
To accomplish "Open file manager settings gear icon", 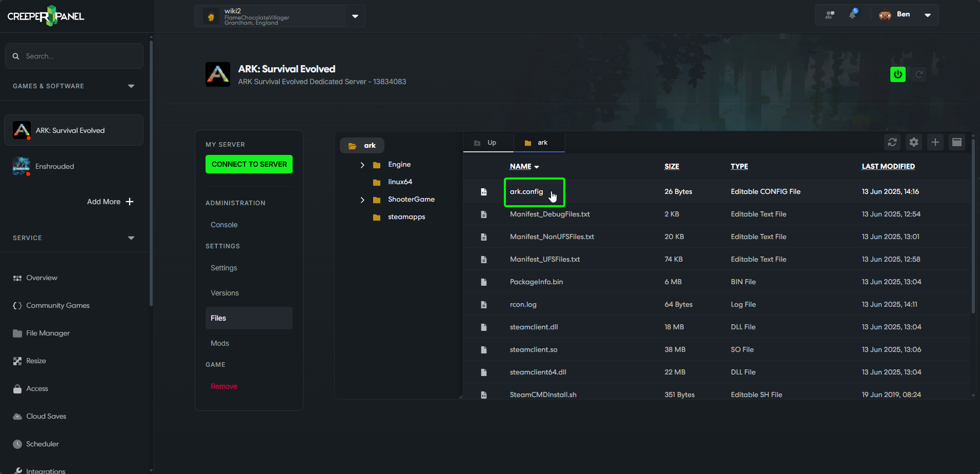I will click(914, 142).
